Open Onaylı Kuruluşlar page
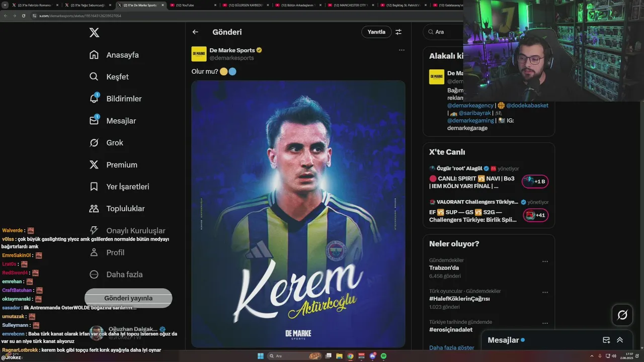The image size is (644, 362). (x=127, y=231)
